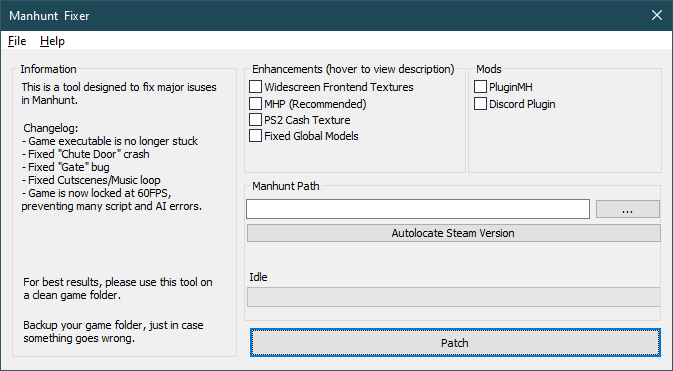673x371 pixels.
Task: Open the Help menu
Action: click(x=52, y=41)
